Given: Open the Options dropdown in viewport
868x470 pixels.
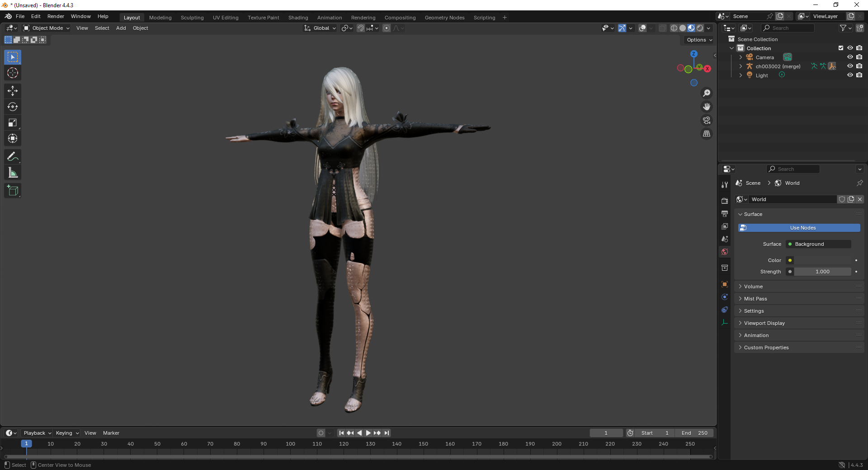Looking at the screenshot, I should (x=699, y=40).
